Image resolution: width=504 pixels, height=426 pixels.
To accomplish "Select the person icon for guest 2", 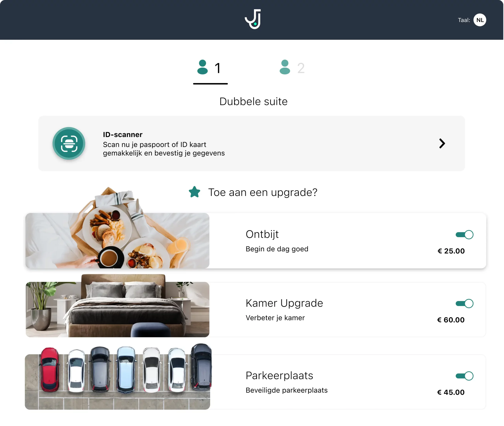I will 285,68.
